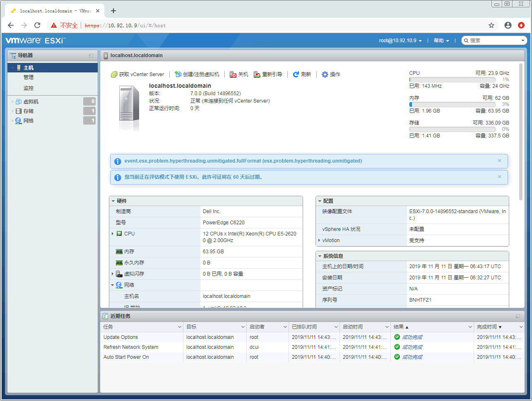
Task: Expand Storage (存储) in the navigator tree
Action: click(13, 111)
